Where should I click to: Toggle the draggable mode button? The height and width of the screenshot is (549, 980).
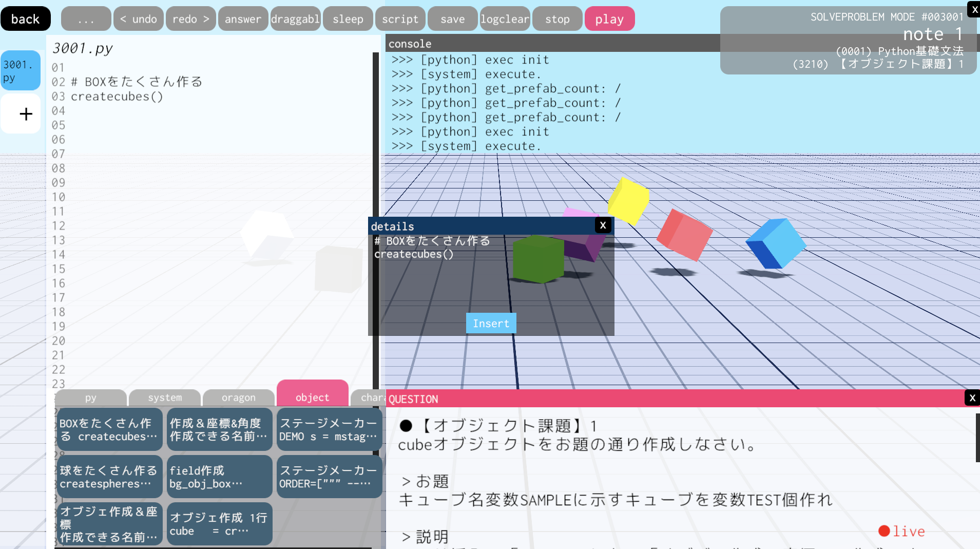click(295, 19)
